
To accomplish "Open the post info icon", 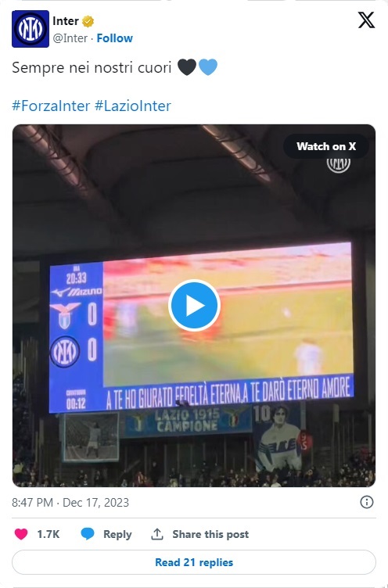I will 367,502.
